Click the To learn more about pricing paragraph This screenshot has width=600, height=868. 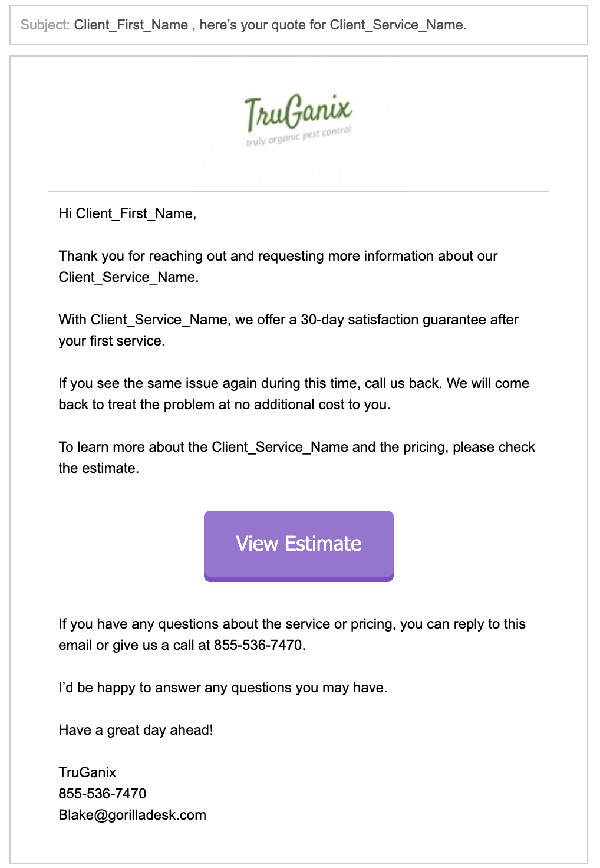tap(296, 458)
